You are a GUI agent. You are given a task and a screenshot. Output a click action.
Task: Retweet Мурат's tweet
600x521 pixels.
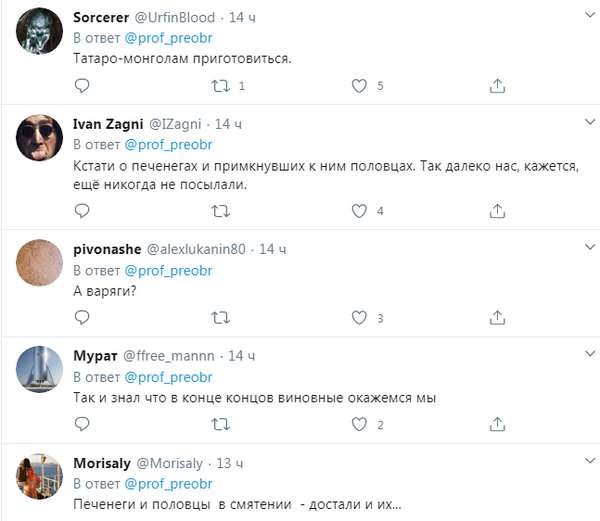tap(221, 425)
